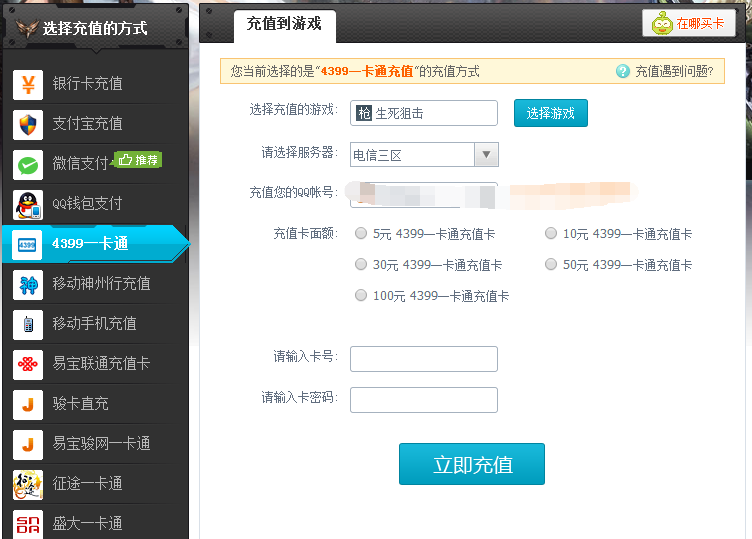752x539 pixels.
Task: Click the 易宝骏网一卡通 J icon
Action: click(x=28, y=445)
